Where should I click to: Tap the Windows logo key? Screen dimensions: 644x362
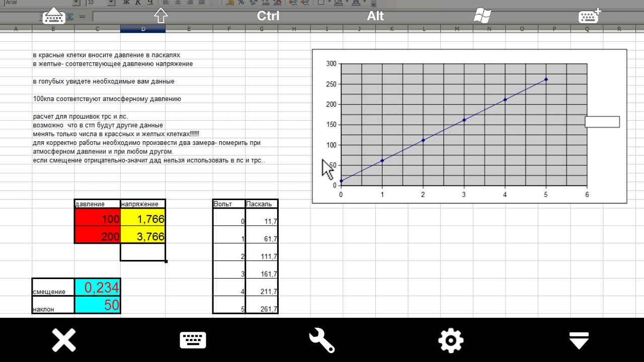tap(482, 16)
